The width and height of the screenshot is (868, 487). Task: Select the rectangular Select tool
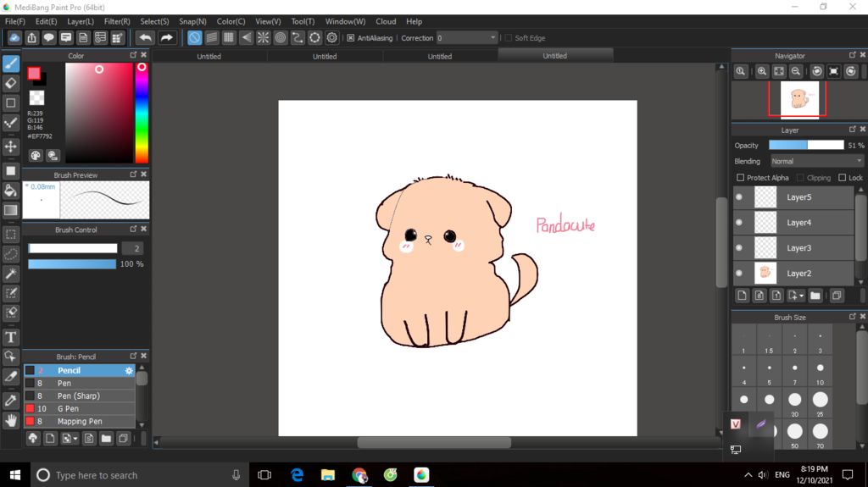[x=10, y=234]
